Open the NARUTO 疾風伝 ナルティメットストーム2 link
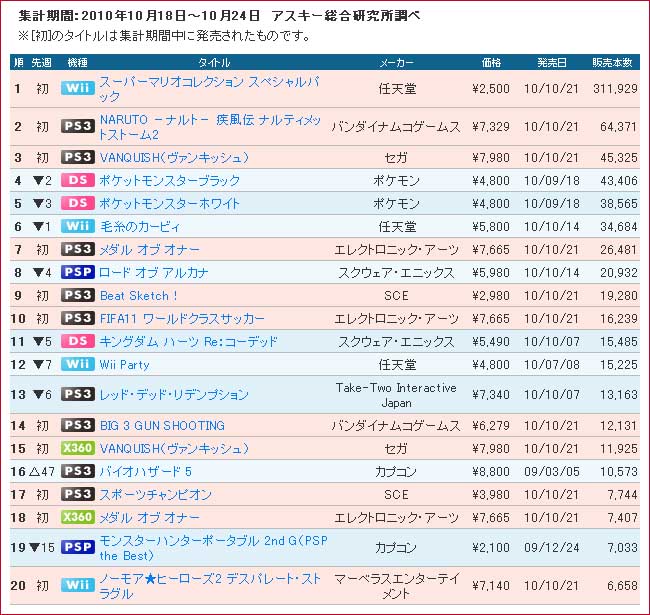This screenshot has height=615, width=650. pyautogui.click(x=210, y=127)
